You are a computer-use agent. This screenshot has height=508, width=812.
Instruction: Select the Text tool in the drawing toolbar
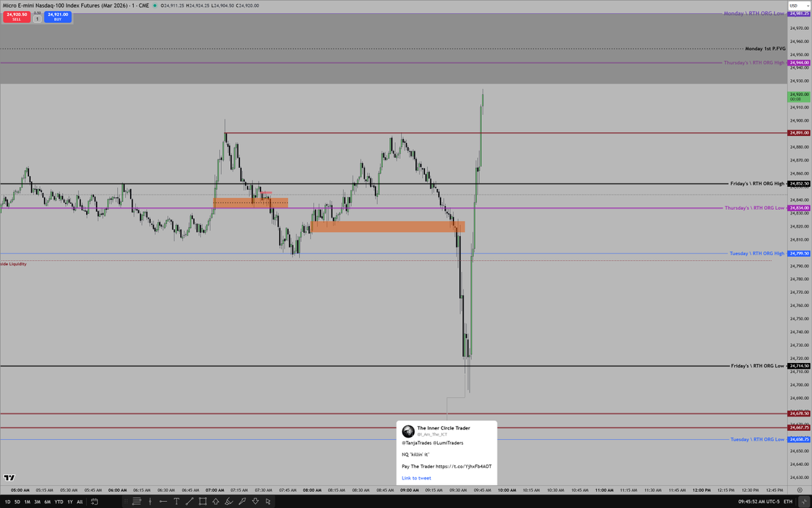coord(177,501)
